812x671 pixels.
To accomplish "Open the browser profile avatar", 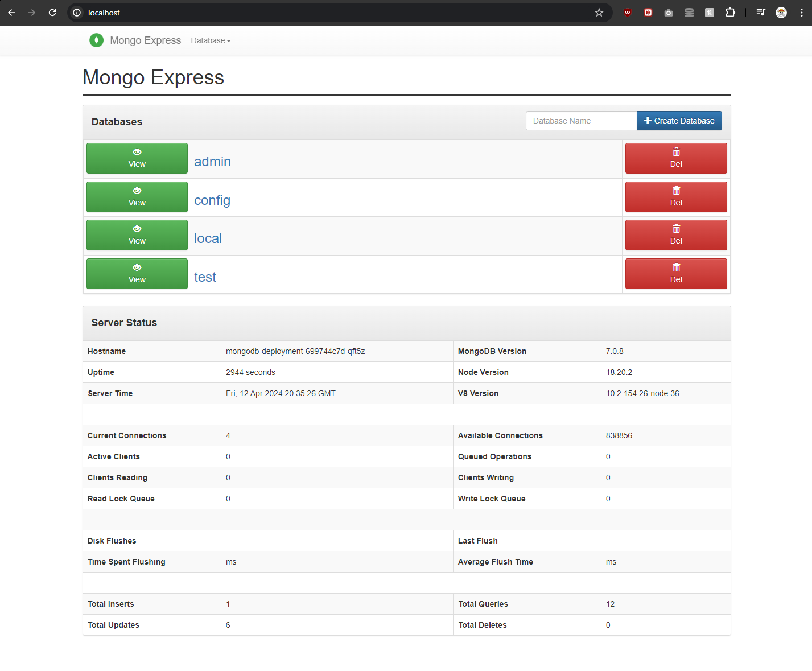I will pyautogui.click(x=781, y=13).
